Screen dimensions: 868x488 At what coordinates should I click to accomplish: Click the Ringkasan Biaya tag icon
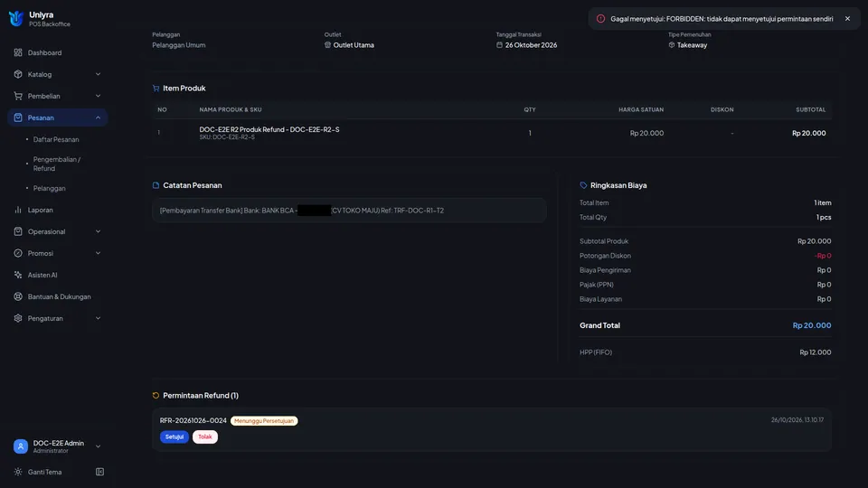(x=583, y=185)
